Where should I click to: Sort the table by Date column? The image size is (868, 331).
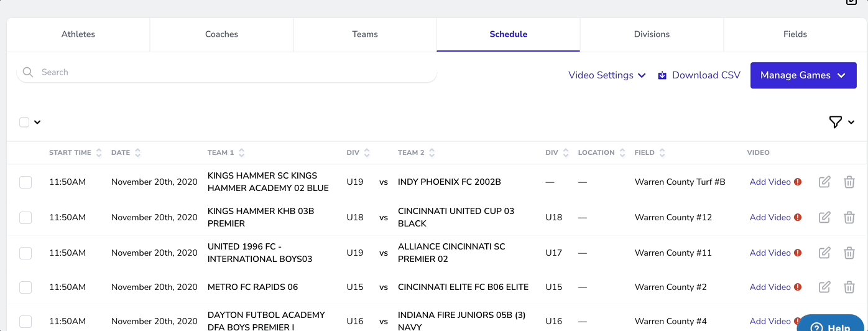pos(137,152)
